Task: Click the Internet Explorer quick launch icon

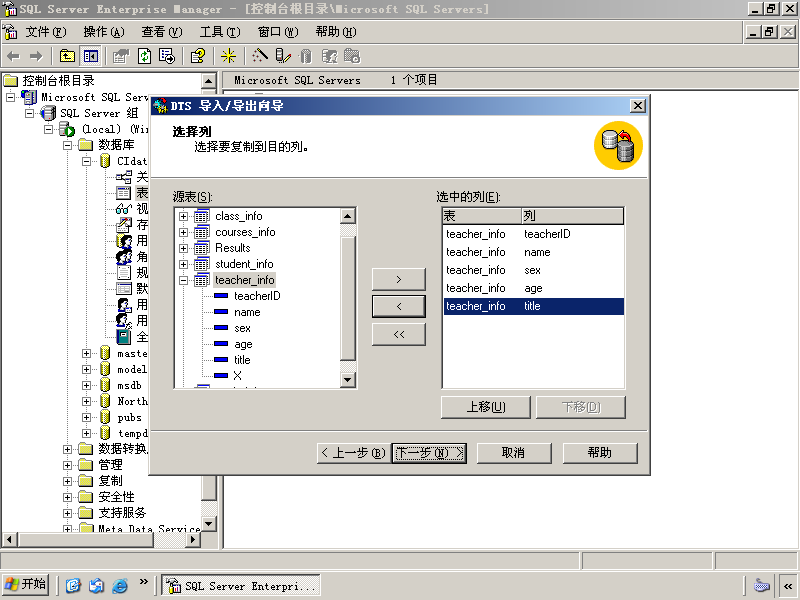Action: [119, 585]
